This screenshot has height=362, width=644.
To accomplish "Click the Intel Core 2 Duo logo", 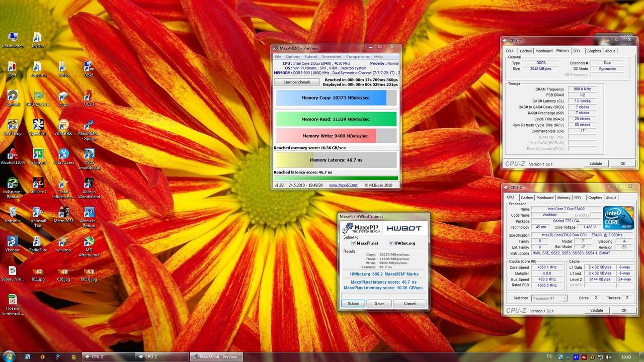I will coord(618,218).
